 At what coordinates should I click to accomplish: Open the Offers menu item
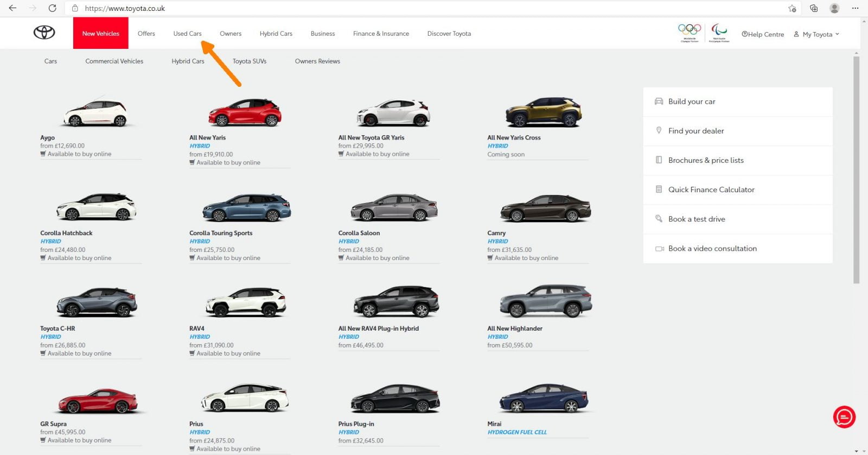(x=146, y=33)
